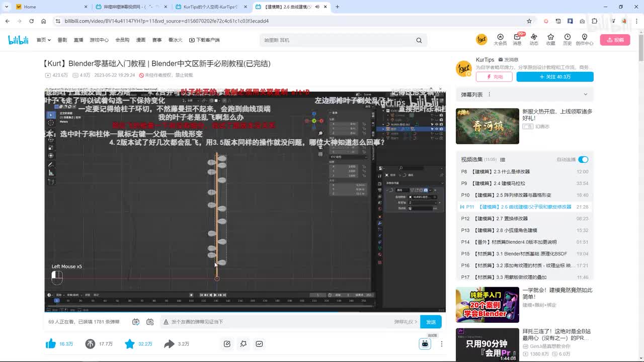The image size is (644, 362).
Task: Favorite the video with star icon
Action: click(x=130, y=344)
